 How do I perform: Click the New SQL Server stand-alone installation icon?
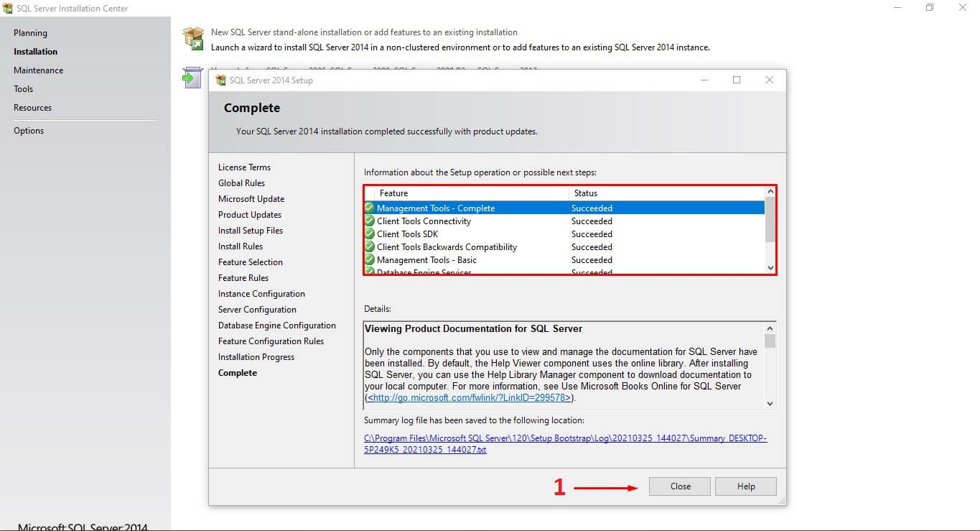[193, 39]
